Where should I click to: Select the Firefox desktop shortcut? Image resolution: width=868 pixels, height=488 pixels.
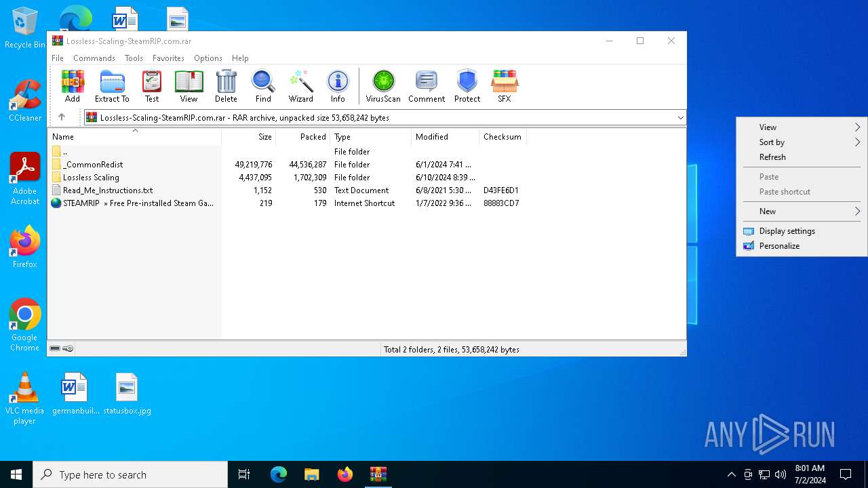pos(25,247)
